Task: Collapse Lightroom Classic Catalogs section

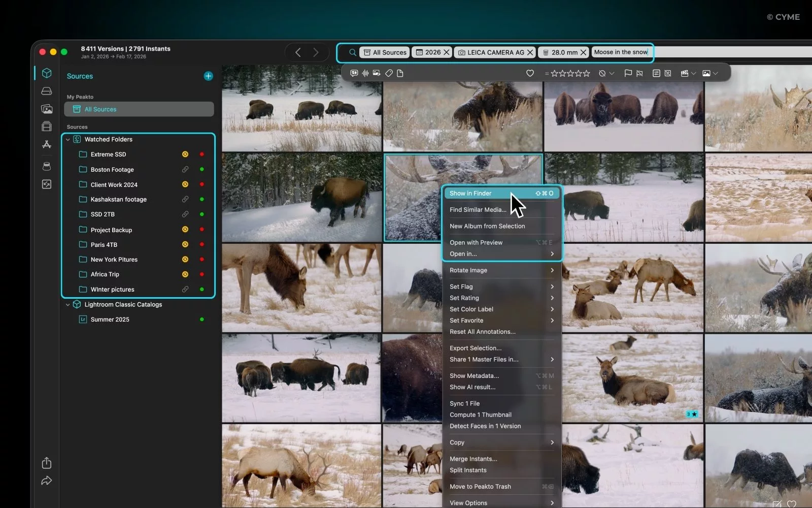Action: click(68, 305)
